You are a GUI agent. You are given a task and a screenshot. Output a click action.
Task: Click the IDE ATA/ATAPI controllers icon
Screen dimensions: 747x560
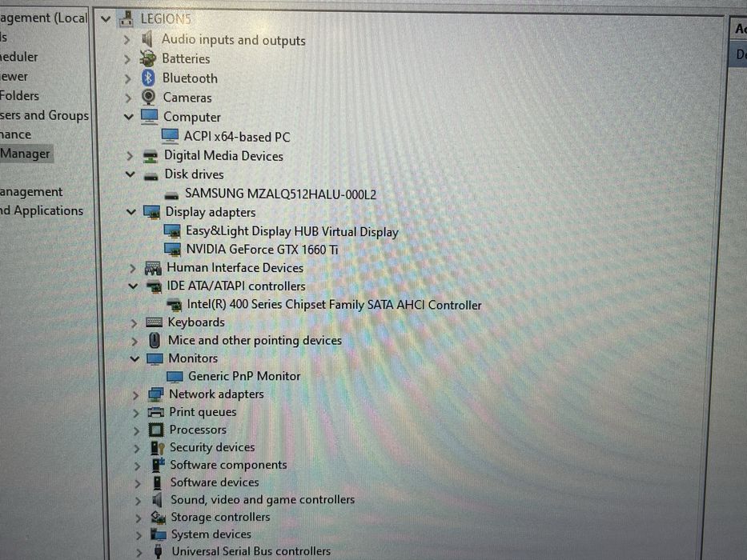[154, 286]
